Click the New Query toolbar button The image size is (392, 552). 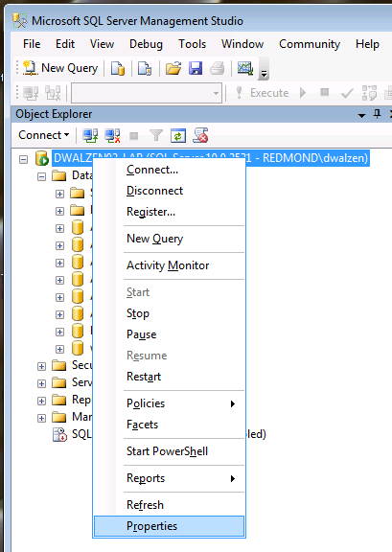pos(60,68)
